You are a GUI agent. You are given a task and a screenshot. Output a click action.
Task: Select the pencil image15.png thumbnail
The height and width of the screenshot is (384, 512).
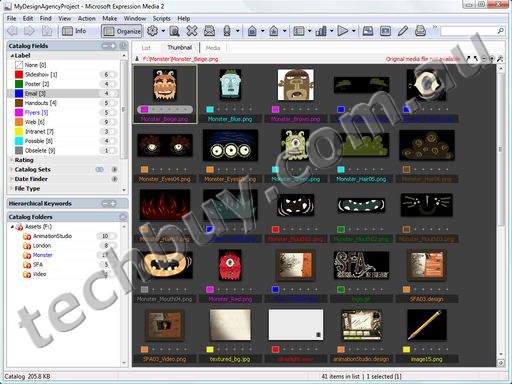(427, 325)
